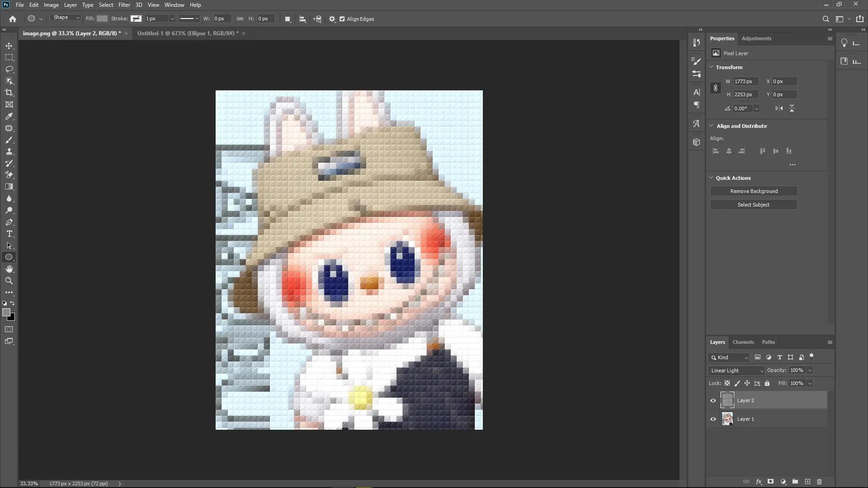Open the shape Fill color swatch
Image resolution: width=868 pixels, height=488 pixels.
(102, 19)
